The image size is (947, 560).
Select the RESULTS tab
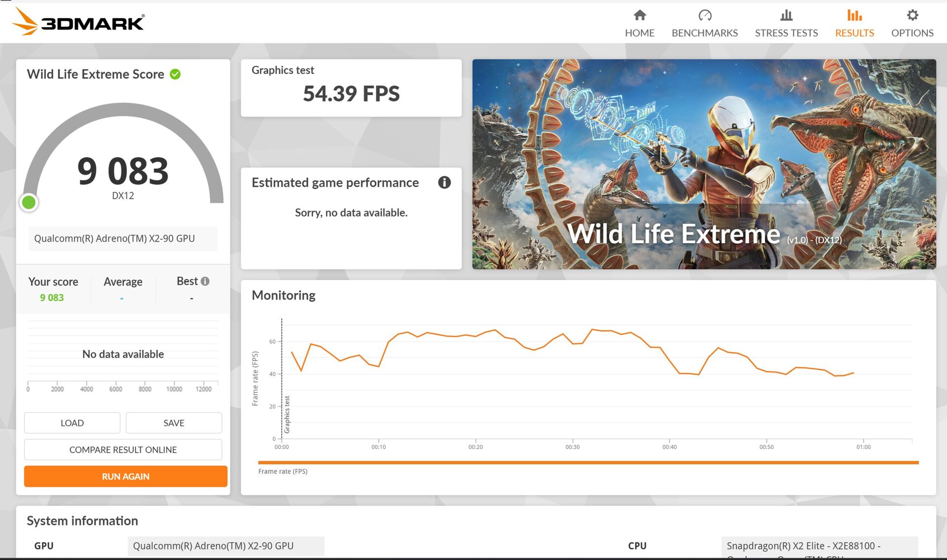(x=854, y=33)
